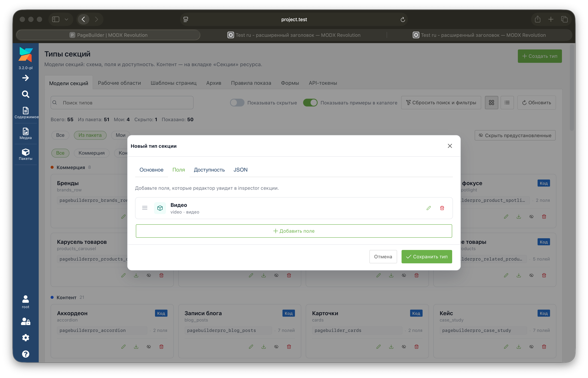
Task: Open the JSON tab in dialog
Action: pyautogui.click(x=240, y=170)
